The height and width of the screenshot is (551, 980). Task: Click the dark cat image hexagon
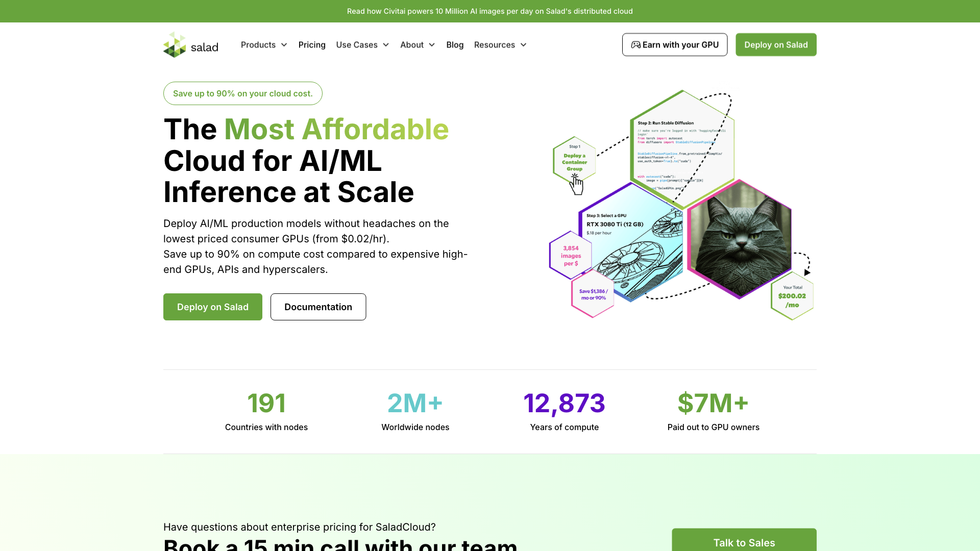point(739,239)
